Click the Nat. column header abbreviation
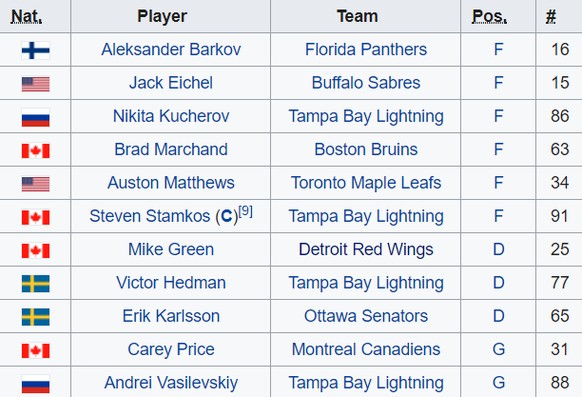This screenshot has width=582, height=397. click(26, 16)
